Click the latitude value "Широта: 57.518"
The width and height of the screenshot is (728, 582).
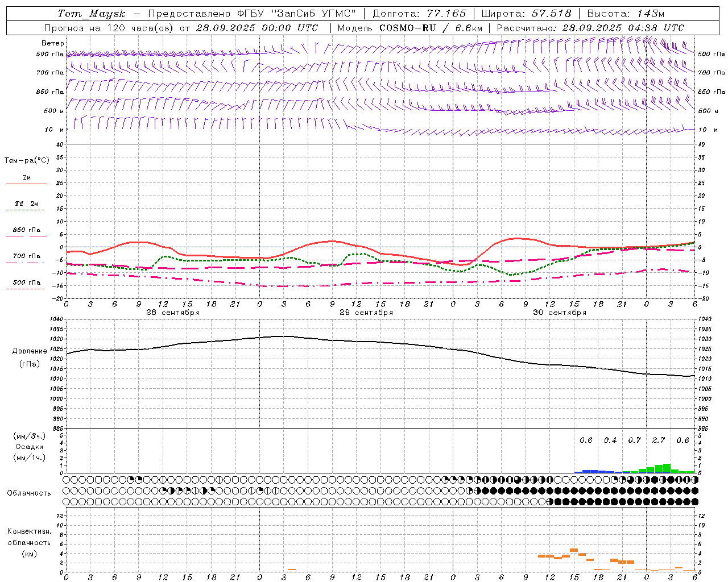[x=526, y=14]
